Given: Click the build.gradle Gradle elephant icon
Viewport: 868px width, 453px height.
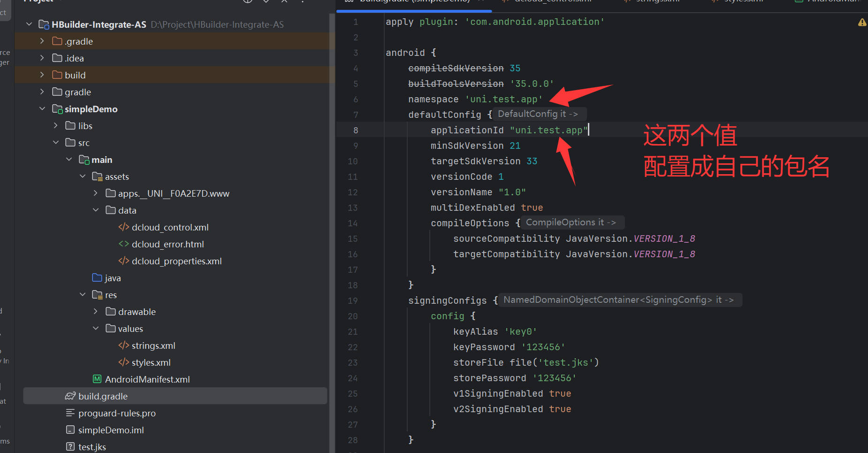Looking at the screenshot, I should coord(70,396).
